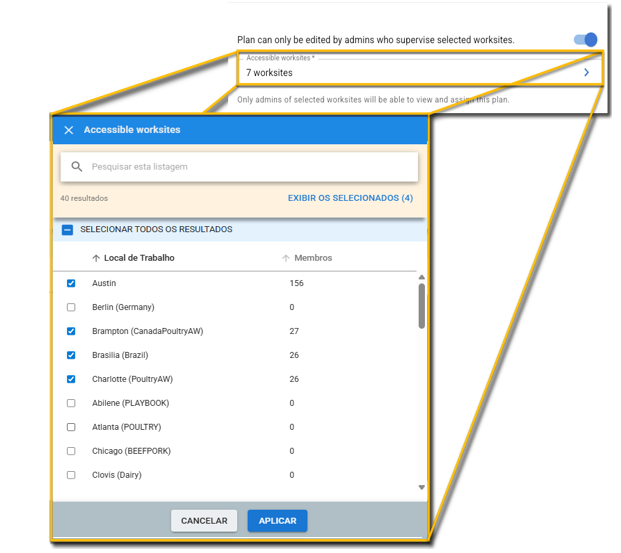Click the Pesquisar esta listagem search field
Image resolution: width=621 pixels, height=553 pixels.
pos(250,167)
